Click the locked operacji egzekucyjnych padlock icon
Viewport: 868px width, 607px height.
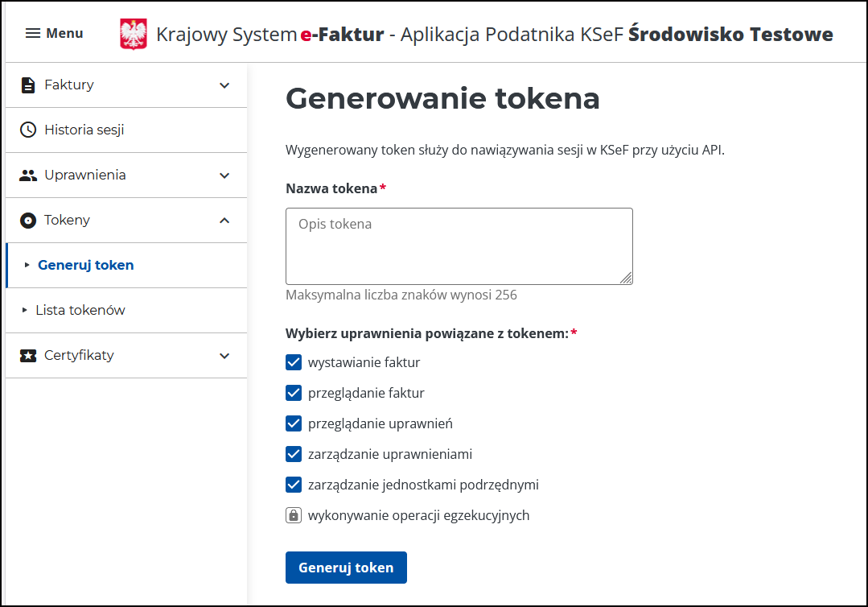point(293,515)
